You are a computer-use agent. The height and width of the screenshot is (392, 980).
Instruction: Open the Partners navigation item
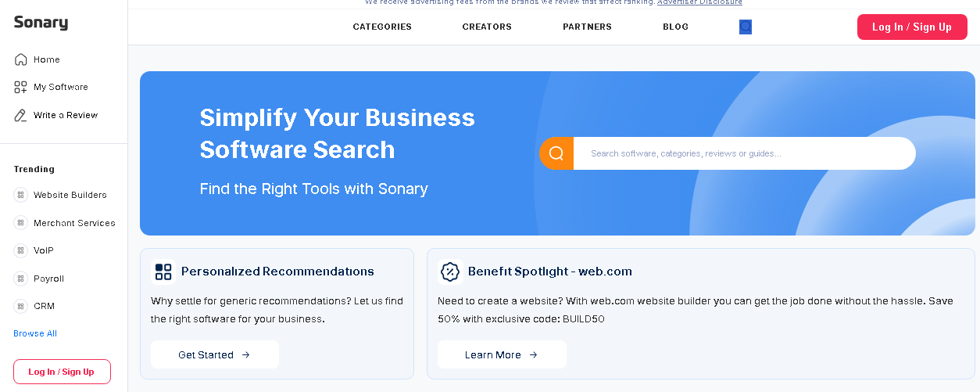(x=587, y=27)
